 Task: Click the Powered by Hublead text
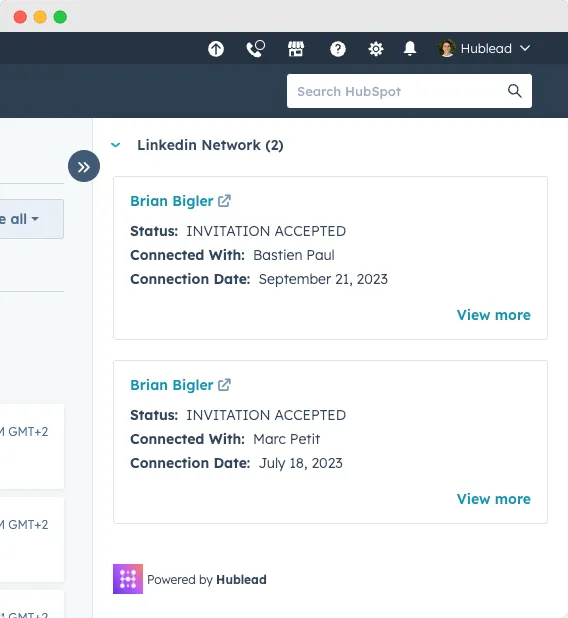coord(207,579)
